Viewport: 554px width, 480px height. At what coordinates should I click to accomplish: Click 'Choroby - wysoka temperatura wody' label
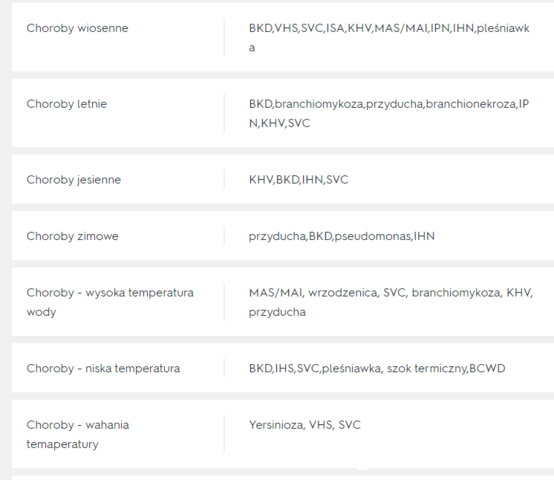(x=110, y=302)
